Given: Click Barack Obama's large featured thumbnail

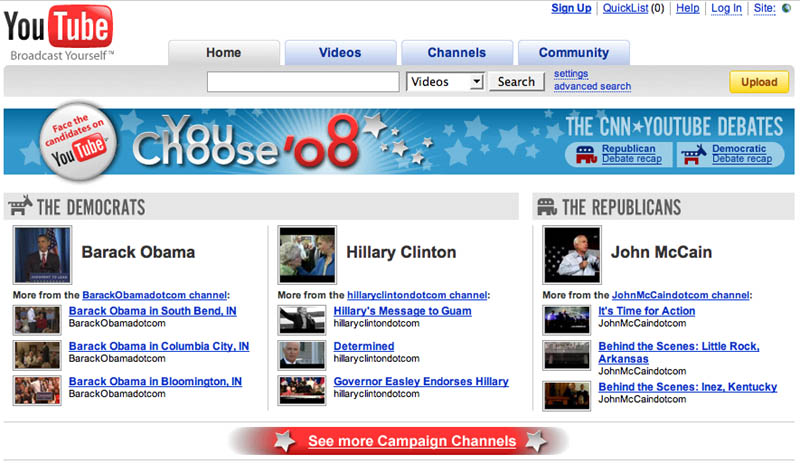Looking at the screenshot, I should point(42,255).
